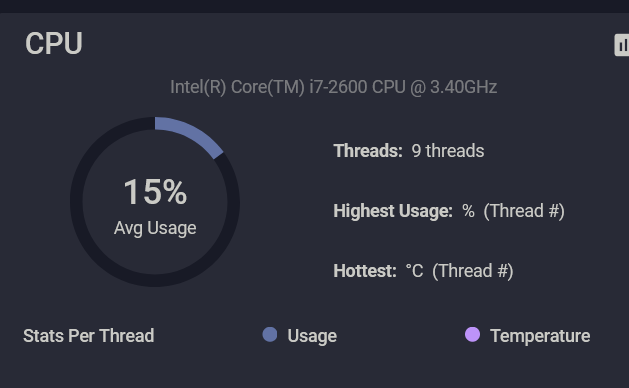Select the Highest Usage label
The height and width of the screenshot is (388, 629).
click(x=393, y=211)
